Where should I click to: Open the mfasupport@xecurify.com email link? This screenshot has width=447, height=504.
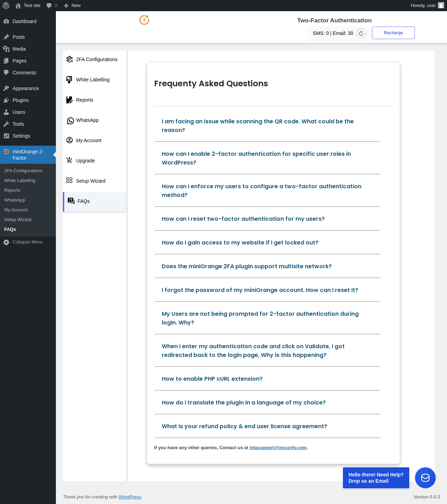(278, 448)
